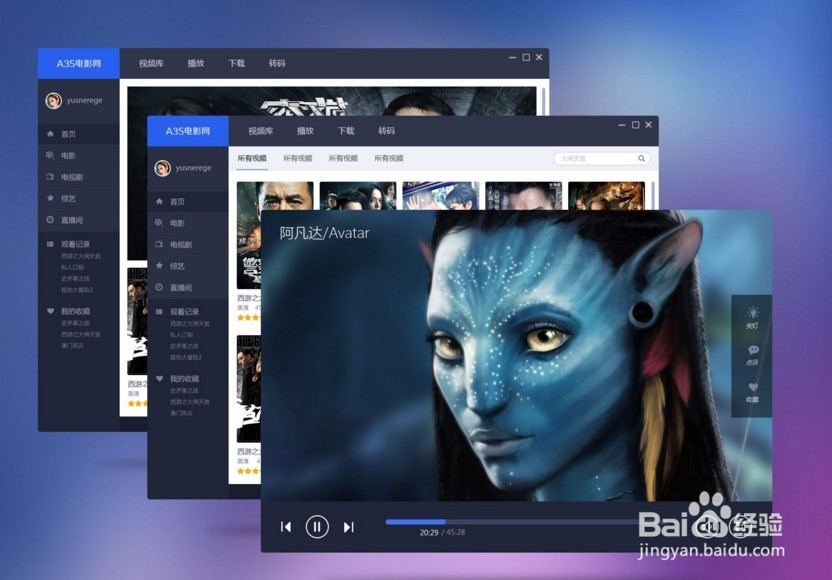
Task: Click 电影 film icon in back window
Action: tap(50, 155)
